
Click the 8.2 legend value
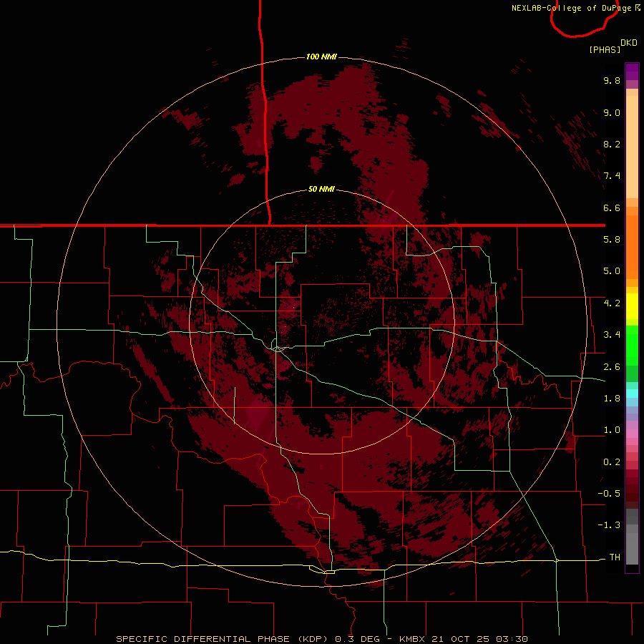click(x=612, y=144)
